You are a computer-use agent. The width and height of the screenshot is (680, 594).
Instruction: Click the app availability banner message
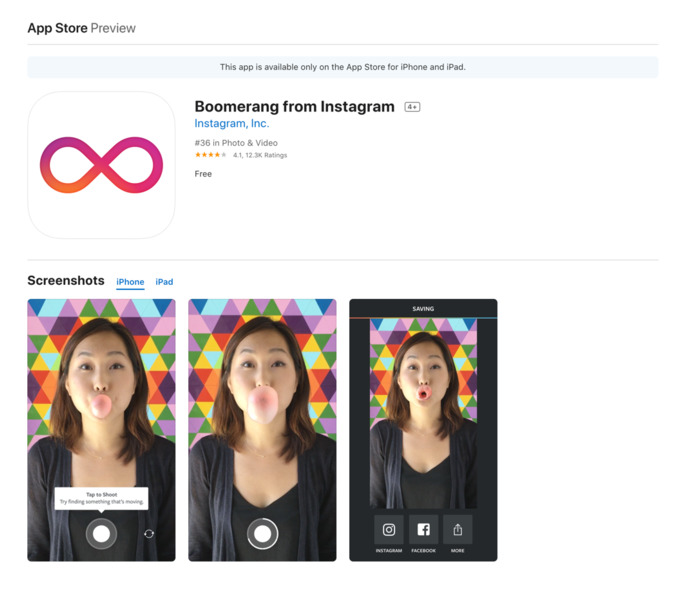(343, 67)
